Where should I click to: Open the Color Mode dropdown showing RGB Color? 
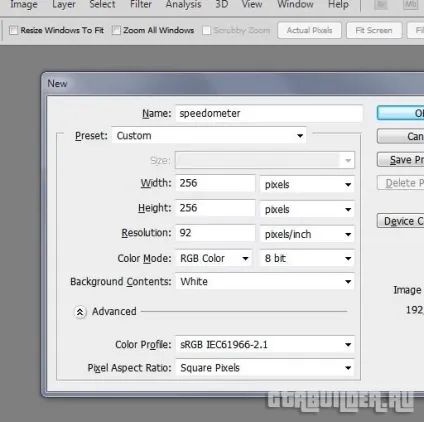(213, 258)
